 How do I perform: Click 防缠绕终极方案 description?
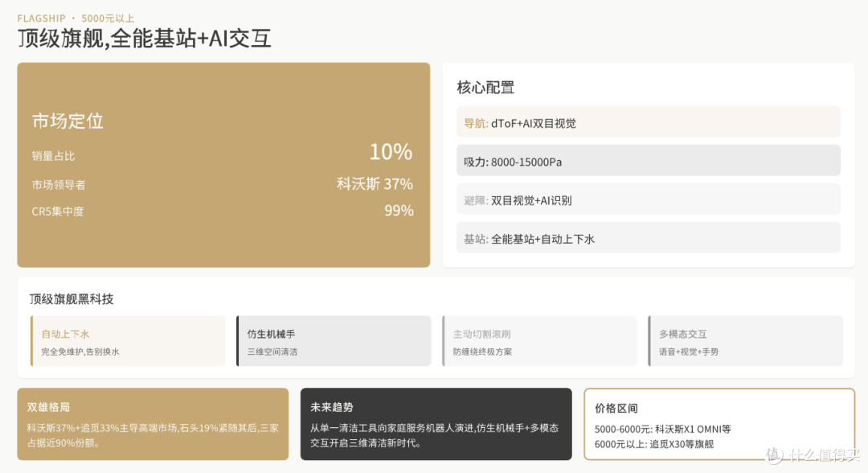coord(482,352)
